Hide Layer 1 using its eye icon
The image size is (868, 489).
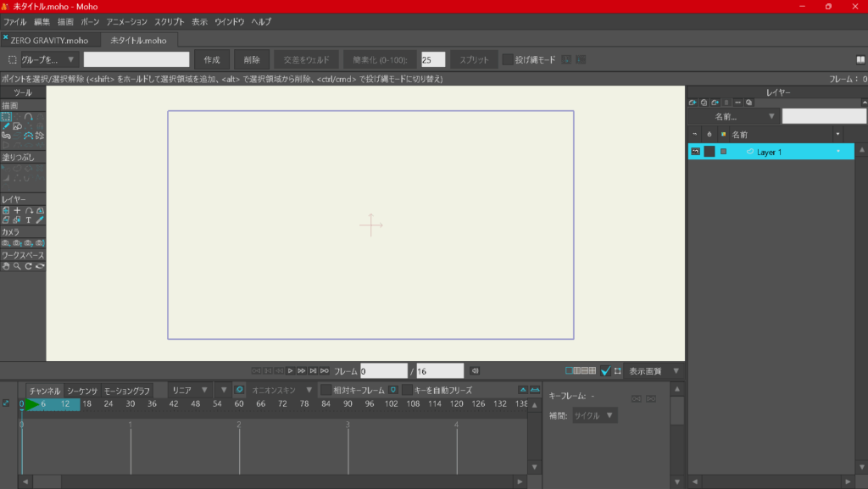[x=695, y=152]
